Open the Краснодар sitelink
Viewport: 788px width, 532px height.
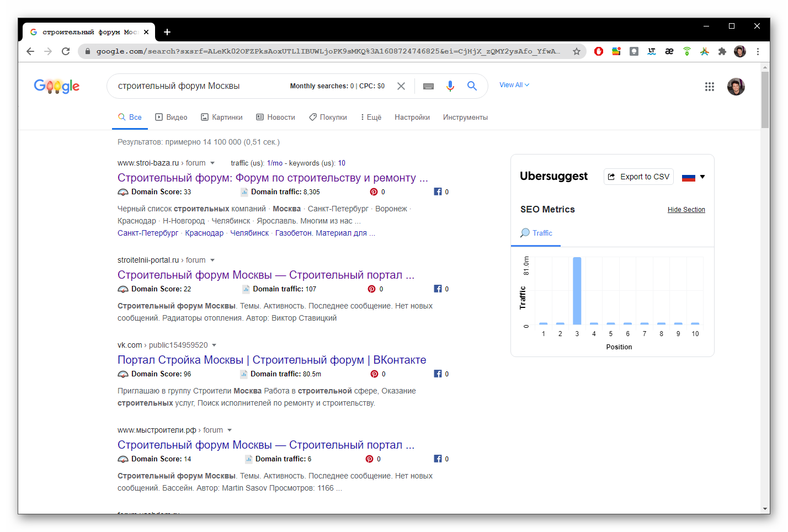tap(204, 233)
